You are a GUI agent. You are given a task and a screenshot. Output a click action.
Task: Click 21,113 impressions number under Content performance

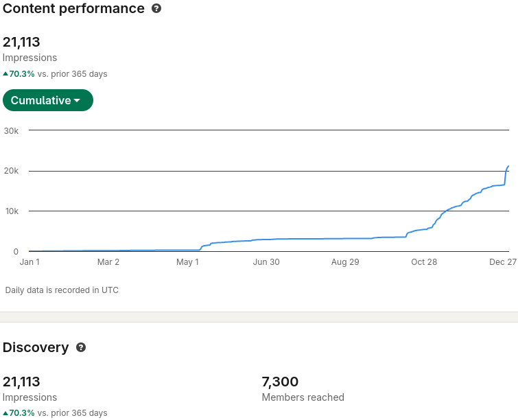click(21, 42)
